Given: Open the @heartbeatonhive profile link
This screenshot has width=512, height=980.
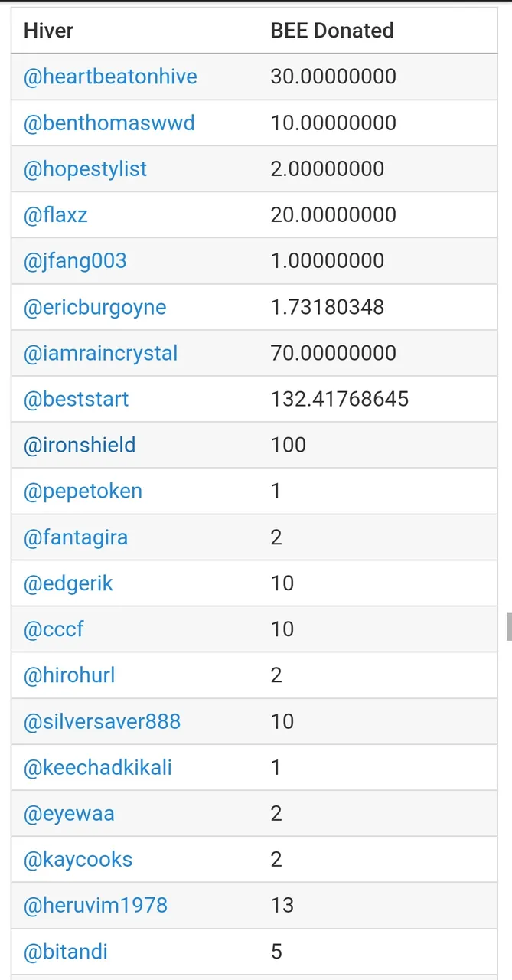Looking at the screenshot, I should [x=110, y=77].
